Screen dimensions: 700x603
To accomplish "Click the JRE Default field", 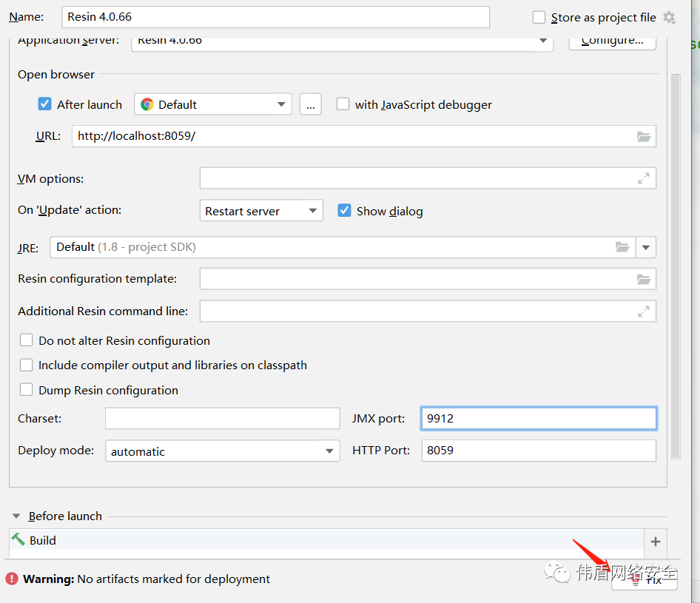I will point(343,247).
